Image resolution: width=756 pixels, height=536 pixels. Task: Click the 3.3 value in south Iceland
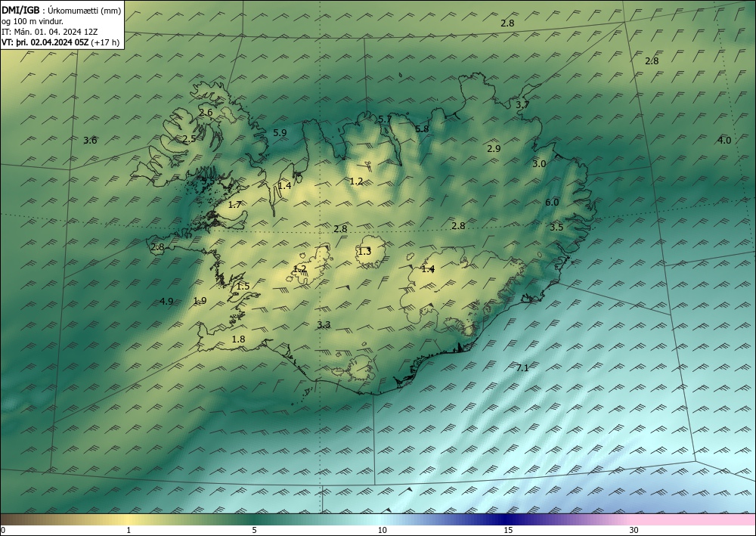324,325
